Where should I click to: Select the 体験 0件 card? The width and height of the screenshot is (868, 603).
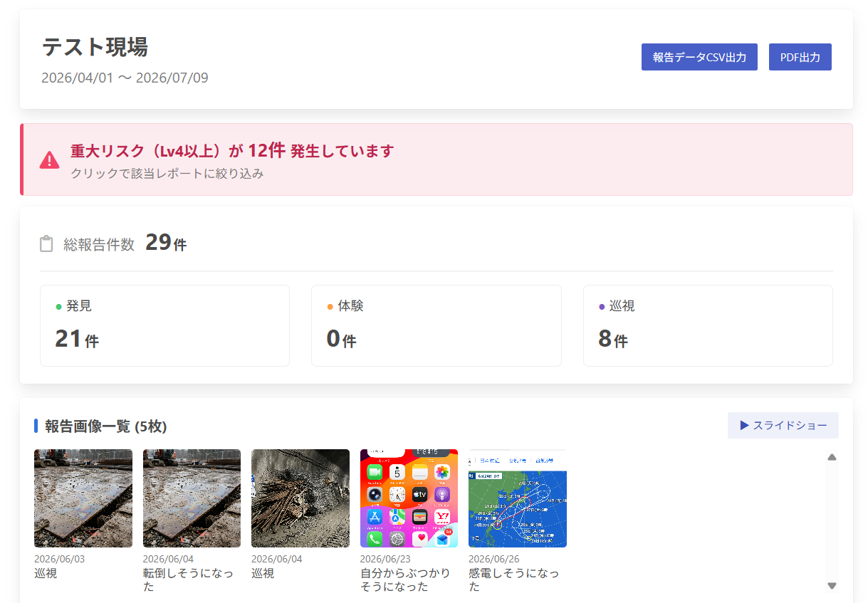point(436,325)
